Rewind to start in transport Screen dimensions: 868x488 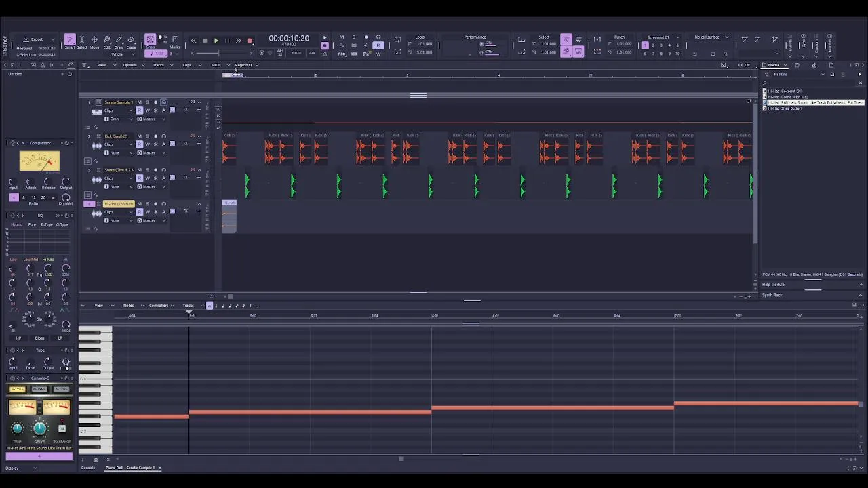pyautogui.click(x=194, y=41)
